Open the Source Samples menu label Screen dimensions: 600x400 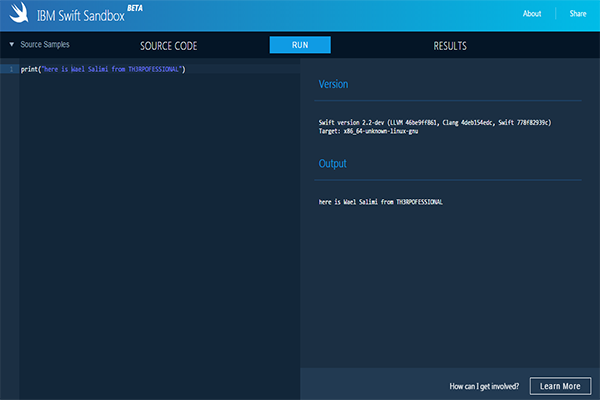click(45, 44)
